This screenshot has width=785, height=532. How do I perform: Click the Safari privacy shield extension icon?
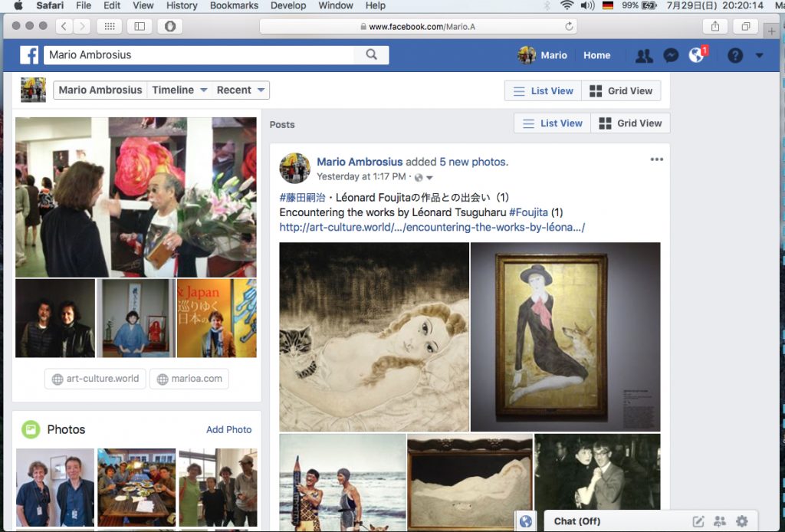point(170,27)
